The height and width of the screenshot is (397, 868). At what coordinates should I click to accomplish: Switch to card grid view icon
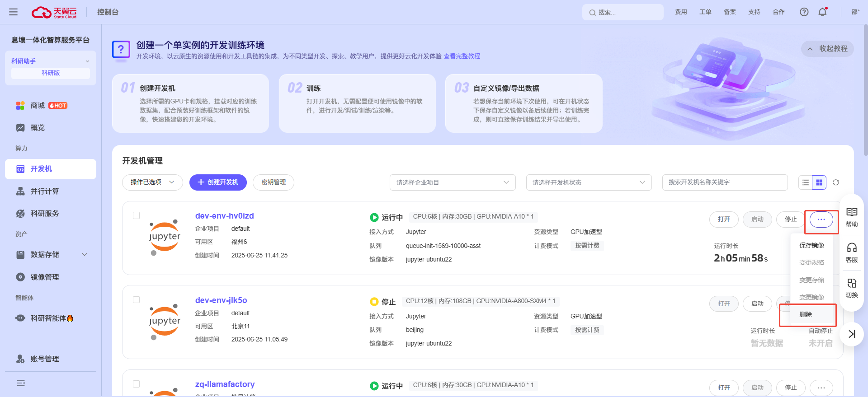point(819,182)
